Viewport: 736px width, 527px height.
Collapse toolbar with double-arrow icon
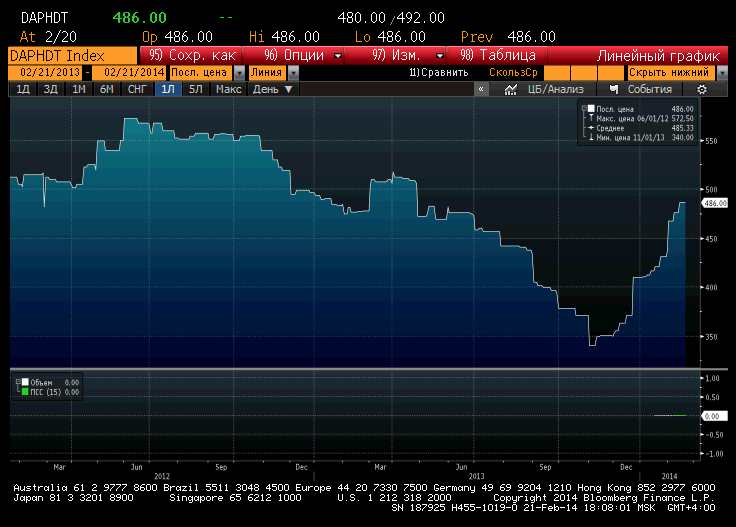point(481,89)
